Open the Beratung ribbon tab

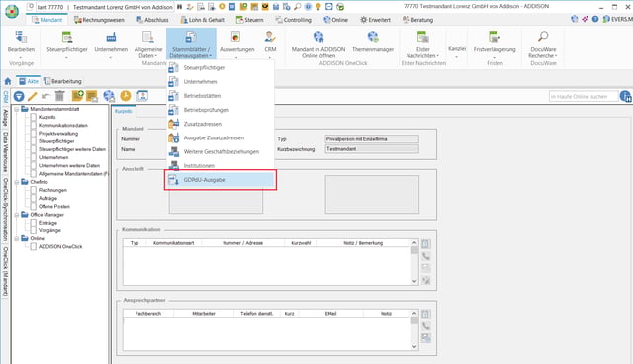(x=417, y=20)
